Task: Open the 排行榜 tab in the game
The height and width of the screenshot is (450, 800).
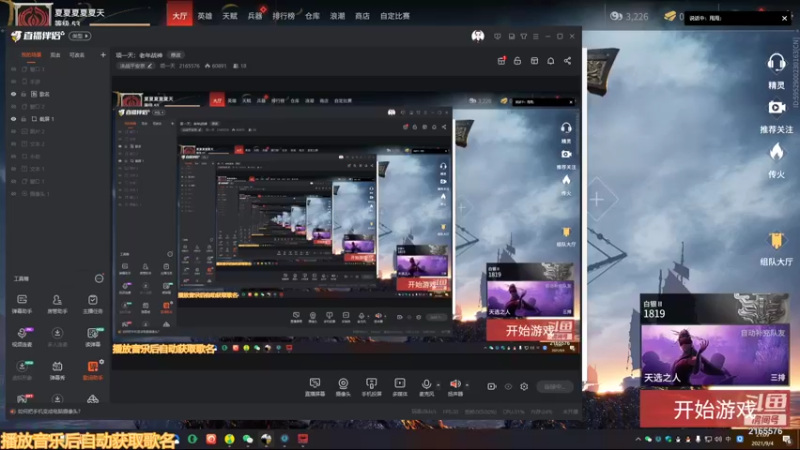Action: 284,16
